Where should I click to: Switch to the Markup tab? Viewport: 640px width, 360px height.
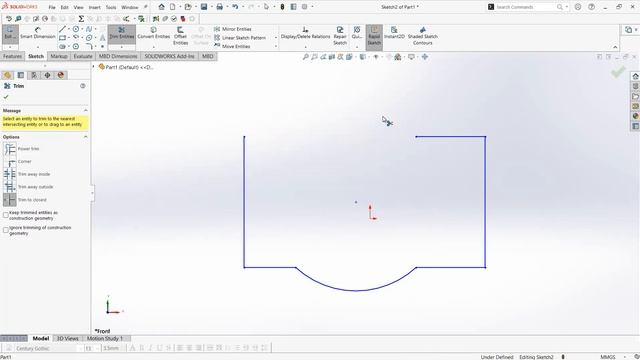pyautogui.click(x=59, y=56)
